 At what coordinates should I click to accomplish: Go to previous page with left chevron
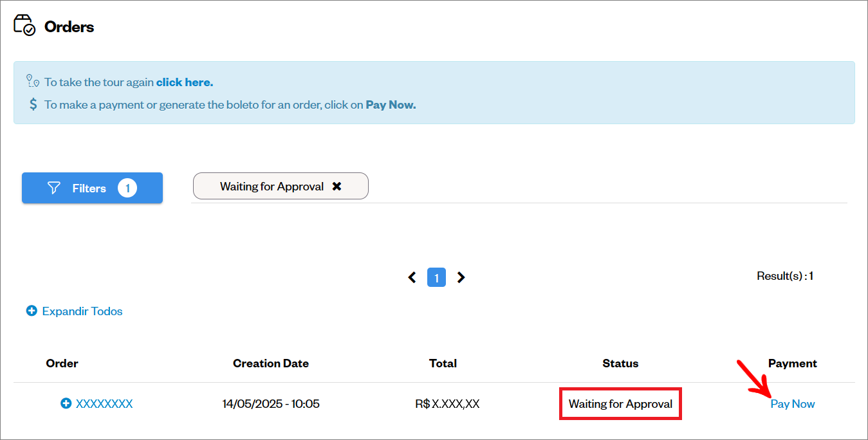412,277
